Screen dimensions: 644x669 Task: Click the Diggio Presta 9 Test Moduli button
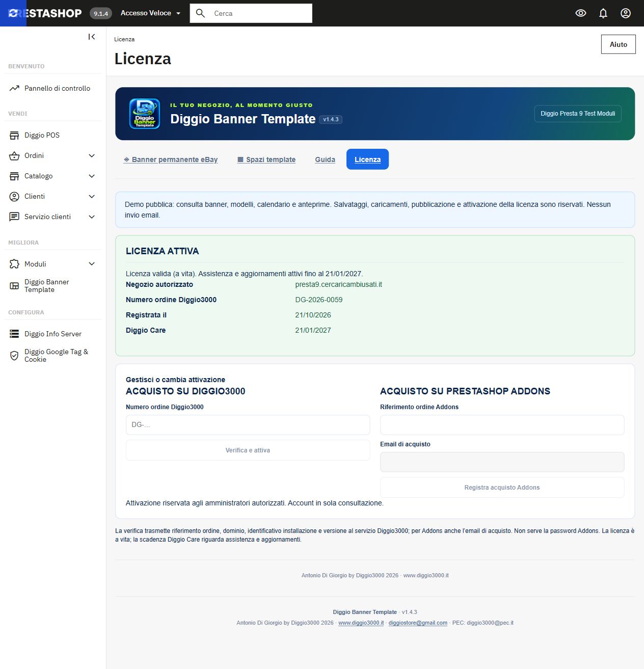[x=578, y=114]
